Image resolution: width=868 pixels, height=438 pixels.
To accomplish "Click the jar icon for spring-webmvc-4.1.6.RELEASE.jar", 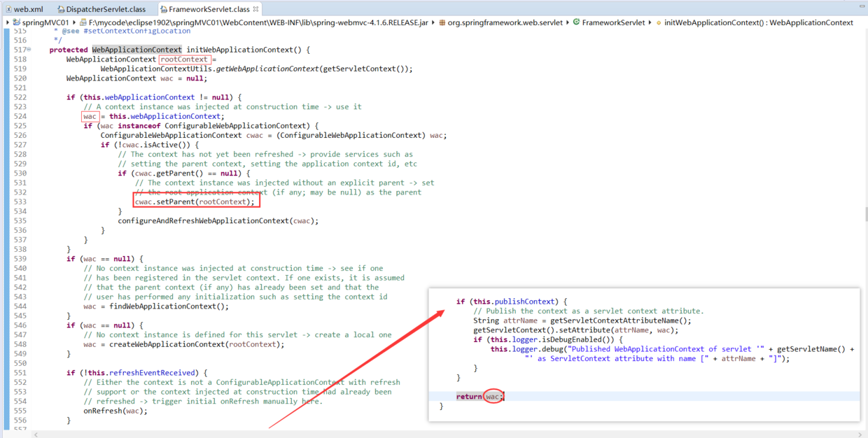I will coord(82,22).
